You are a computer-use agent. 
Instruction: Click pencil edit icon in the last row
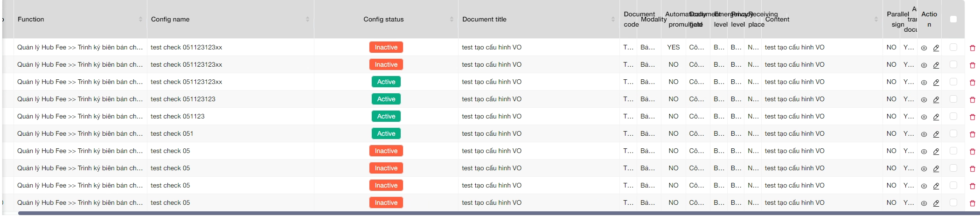[936, 203]
